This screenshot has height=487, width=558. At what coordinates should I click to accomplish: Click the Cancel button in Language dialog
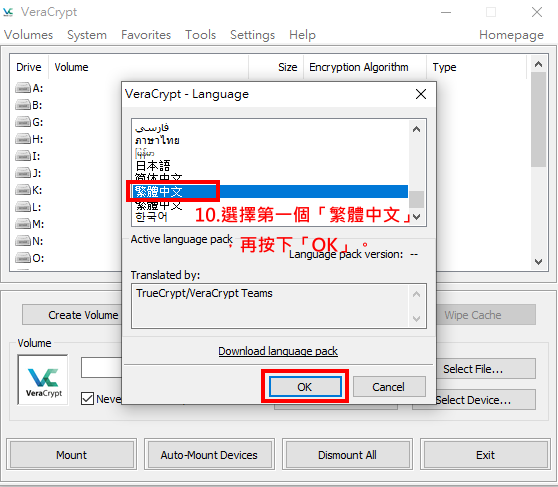click(x=389, y=387)
